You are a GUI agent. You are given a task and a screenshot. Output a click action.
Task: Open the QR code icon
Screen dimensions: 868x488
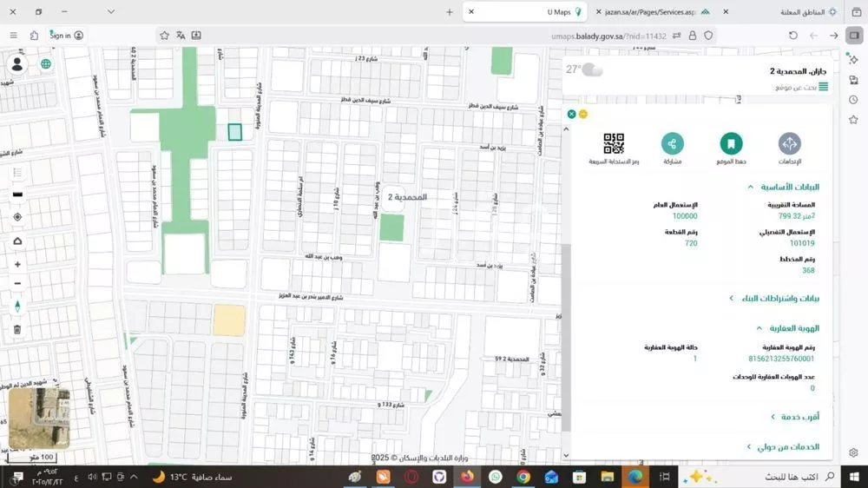click(614, 144)
